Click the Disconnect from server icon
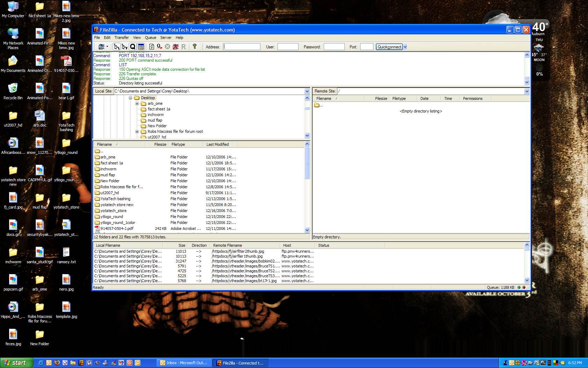 (x=175, y=47)
